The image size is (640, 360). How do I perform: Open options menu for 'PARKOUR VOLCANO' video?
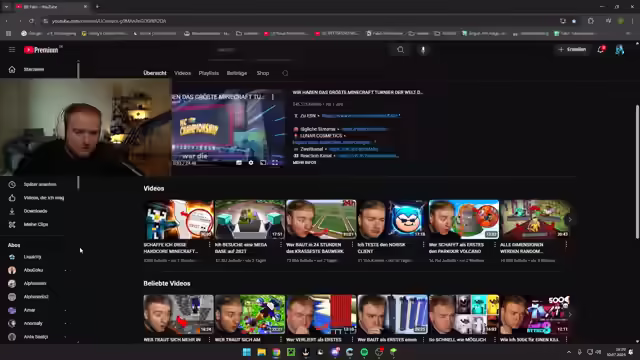click(495, 244)
